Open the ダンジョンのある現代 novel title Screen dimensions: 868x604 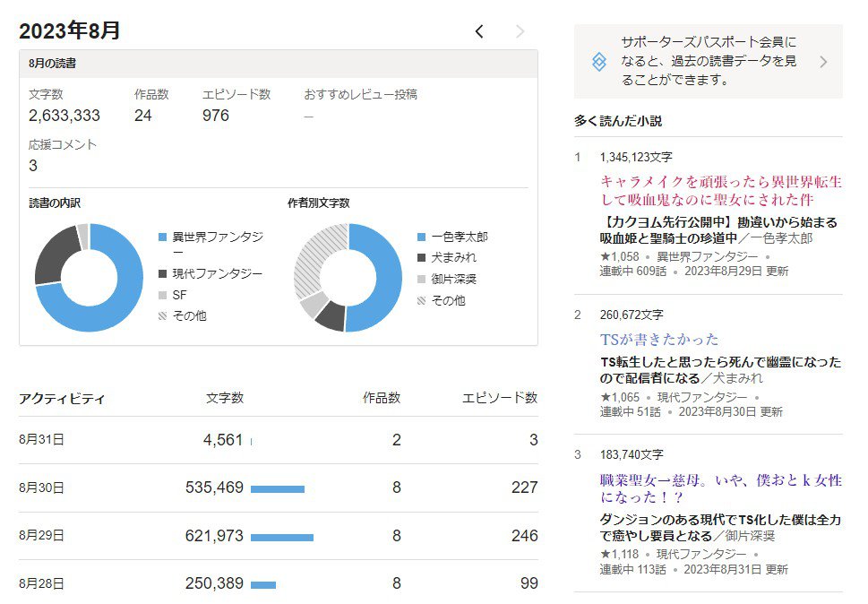coord(720,528)
